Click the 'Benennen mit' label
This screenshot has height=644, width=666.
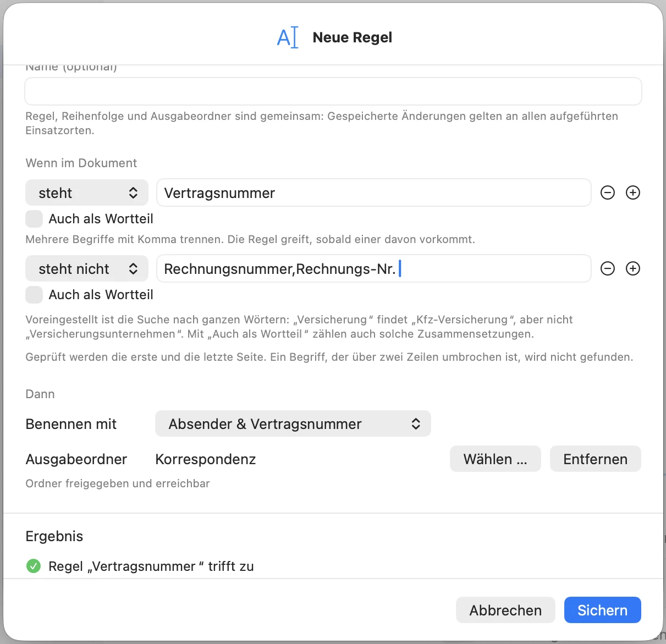(71, 424)
